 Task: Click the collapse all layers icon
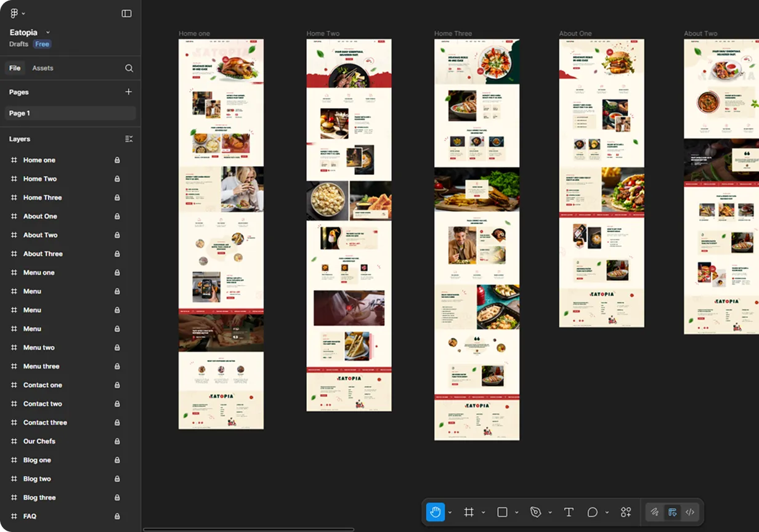[x=129, y=139]
